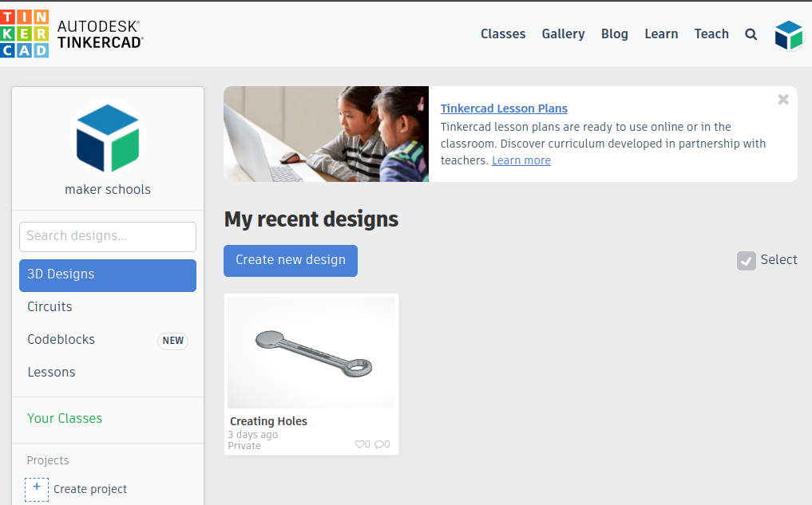Toggle the Select checkbox

click(x=747, y=261)
